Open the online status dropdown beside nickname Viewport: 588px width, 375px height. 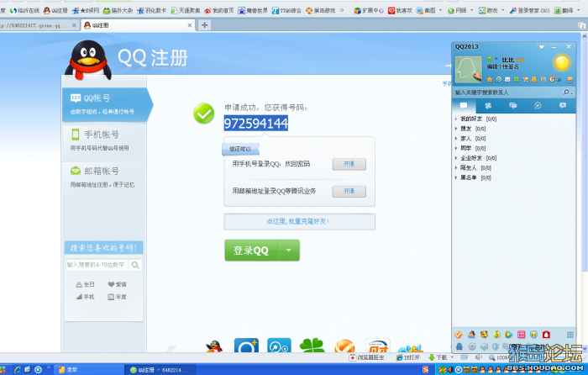coord(496,59)
